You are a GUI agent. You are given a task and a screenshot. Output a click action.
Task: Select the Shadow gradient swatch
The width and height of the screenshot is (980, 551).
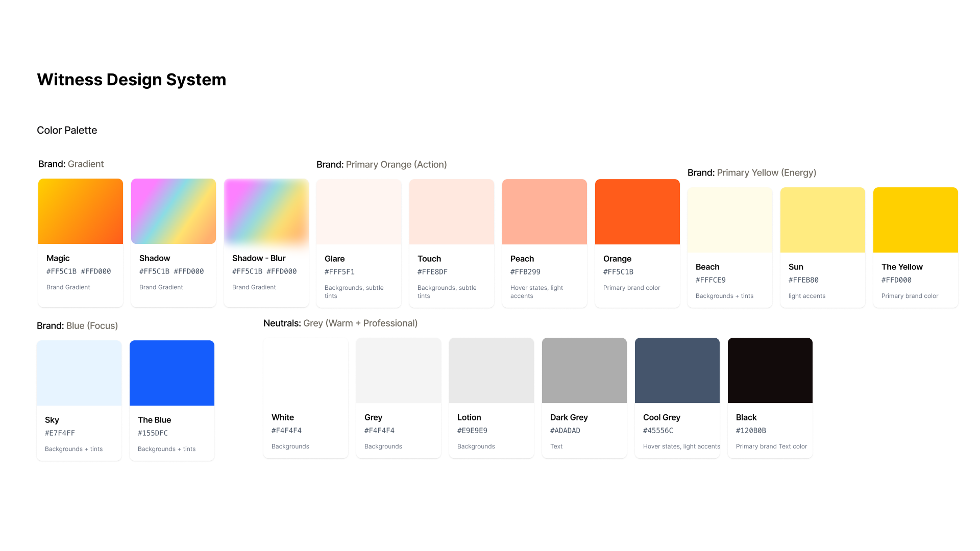pos(174,211)
